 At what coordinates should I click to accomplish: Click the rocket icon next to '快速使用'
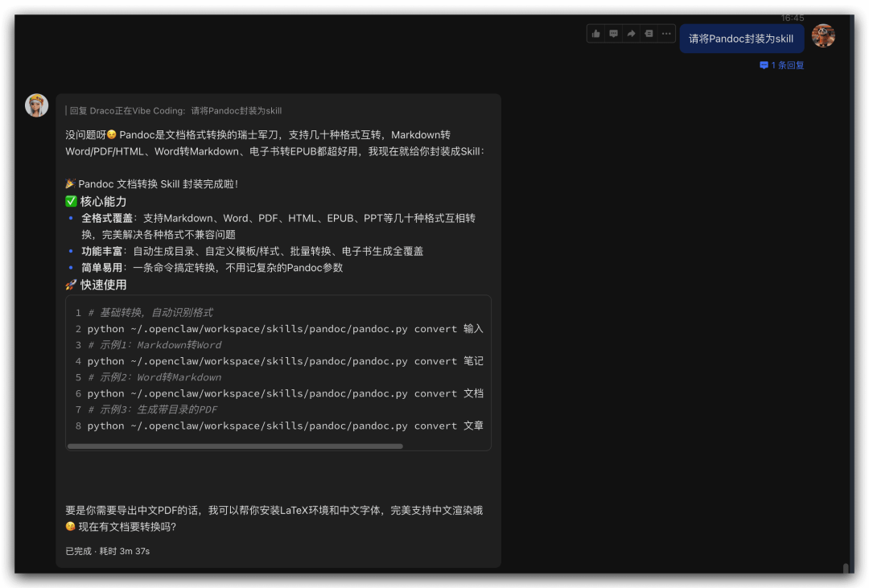[x=71, y=285]
